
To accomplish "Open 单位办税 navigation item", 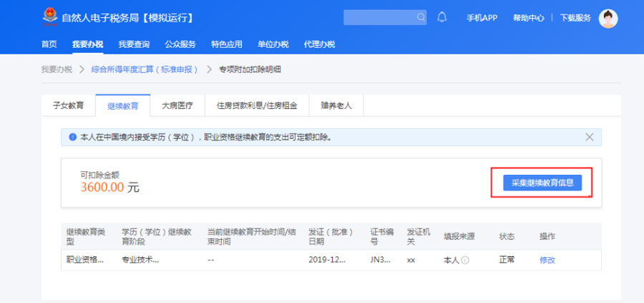I will [x=273, y=44].
